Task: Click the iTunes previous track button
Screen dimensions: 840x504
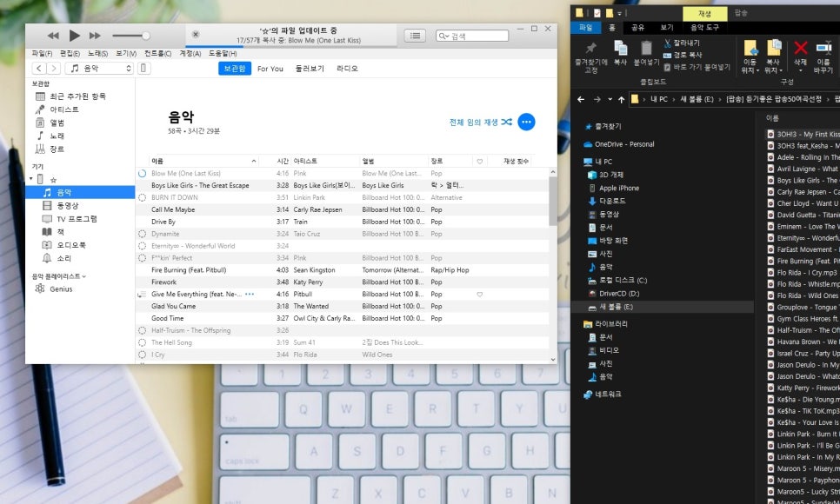Action: point(53,36)
